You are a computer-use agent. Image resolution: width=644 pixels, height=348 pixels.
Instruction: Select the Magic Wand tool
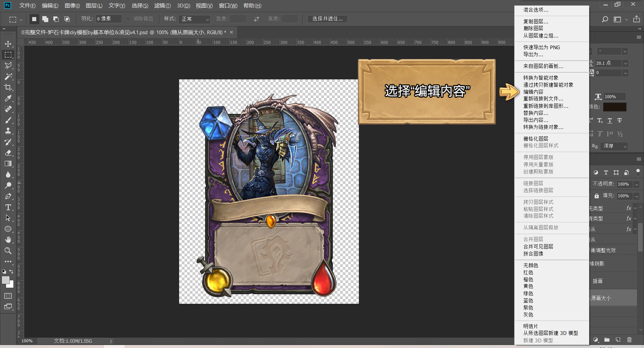(8, 77)
